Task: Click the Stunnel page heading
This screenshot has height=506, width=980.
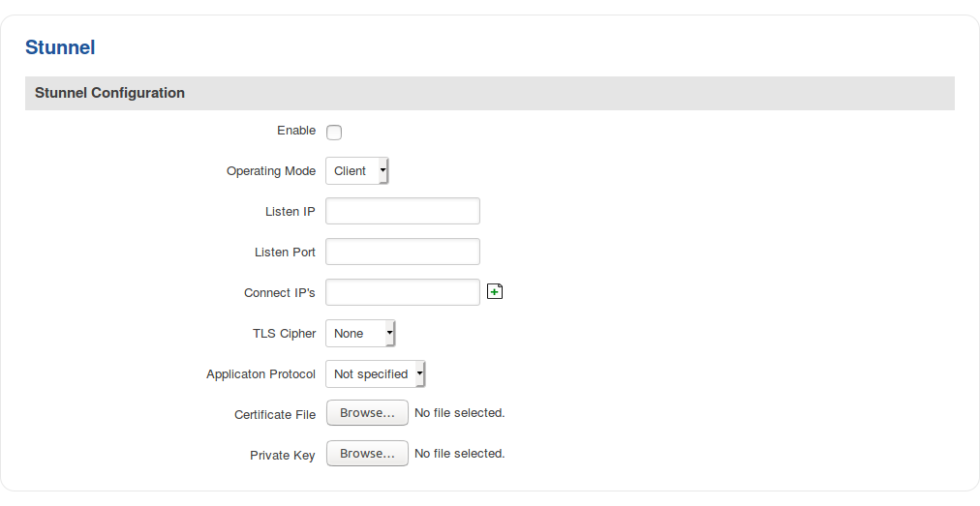Action: [x=60, y=47]
